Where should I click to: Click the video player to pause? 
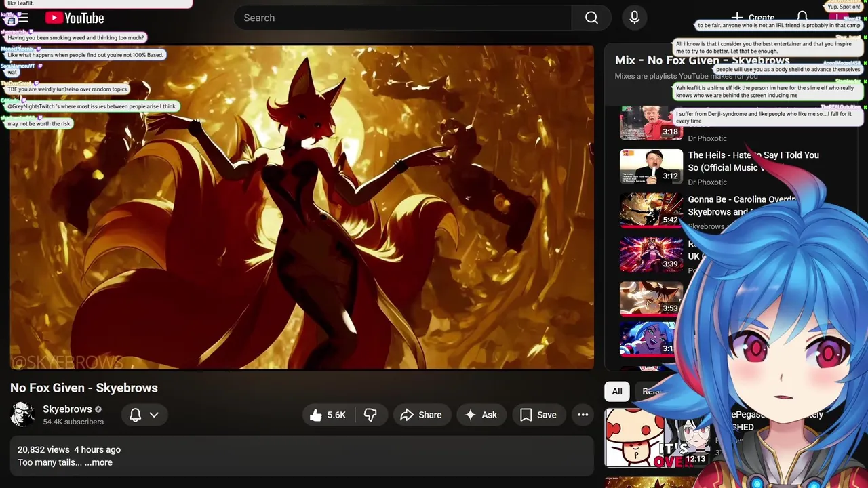[x=302, y=207]
